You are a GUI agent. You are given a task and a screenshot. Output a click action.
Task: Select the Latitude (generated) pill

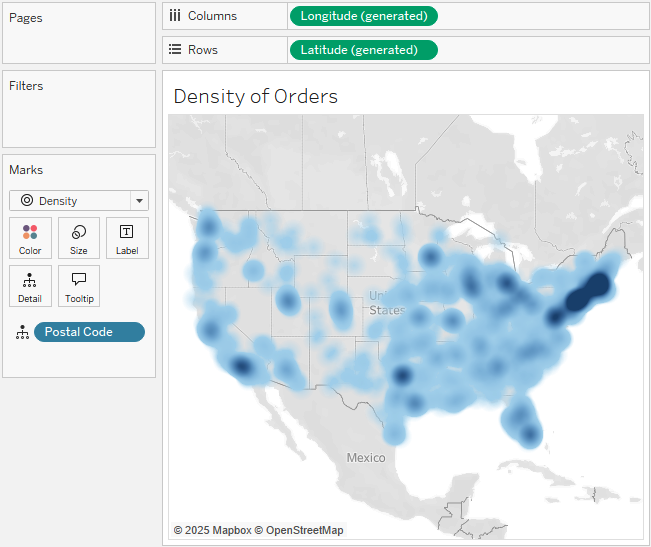coord(362,50)
